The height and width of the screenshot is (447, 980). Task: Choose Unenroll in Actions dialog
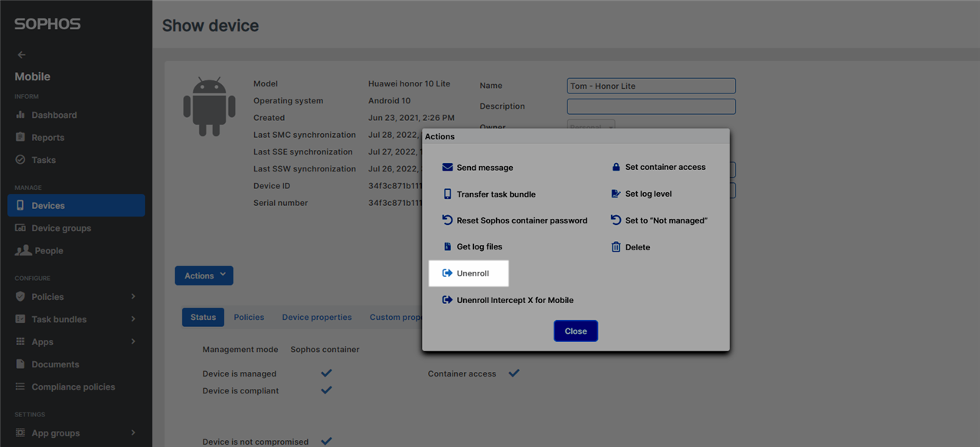470,273
